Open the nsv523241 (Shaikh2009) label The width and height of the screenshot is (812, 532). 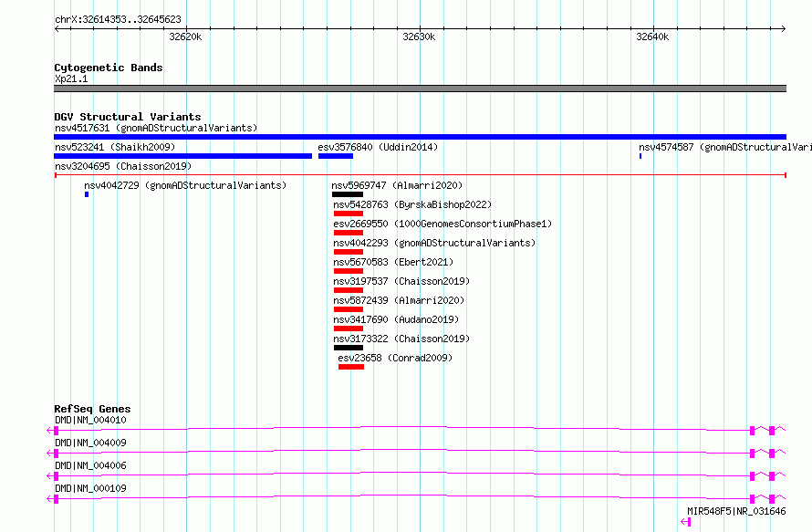[115, 147]
